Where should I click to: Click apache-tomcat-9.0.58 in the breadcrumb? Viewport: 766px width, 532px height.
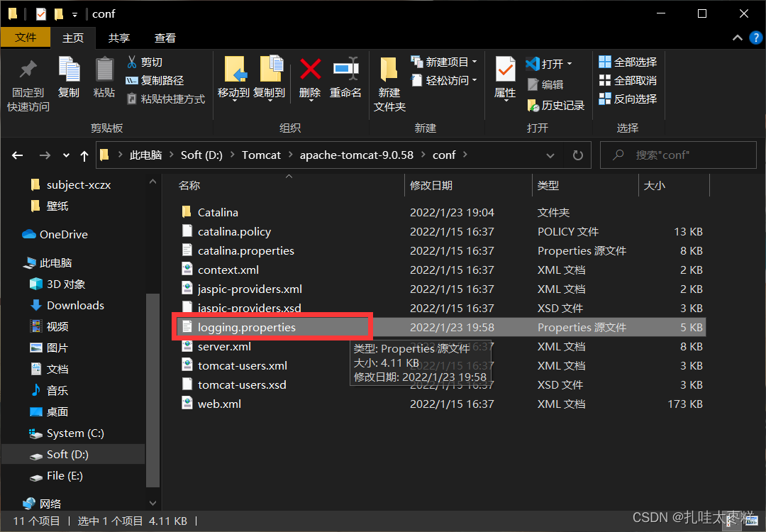[357, 155]
